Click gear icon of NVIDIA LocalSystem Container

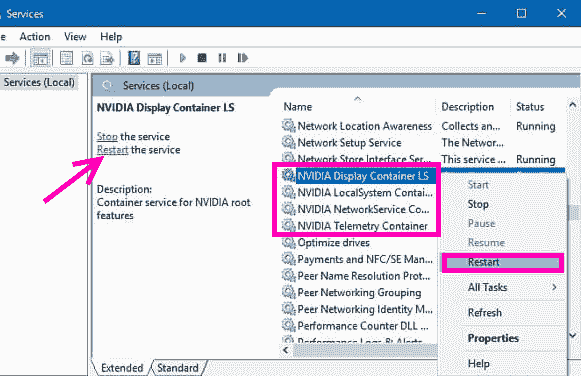(288, 192)
